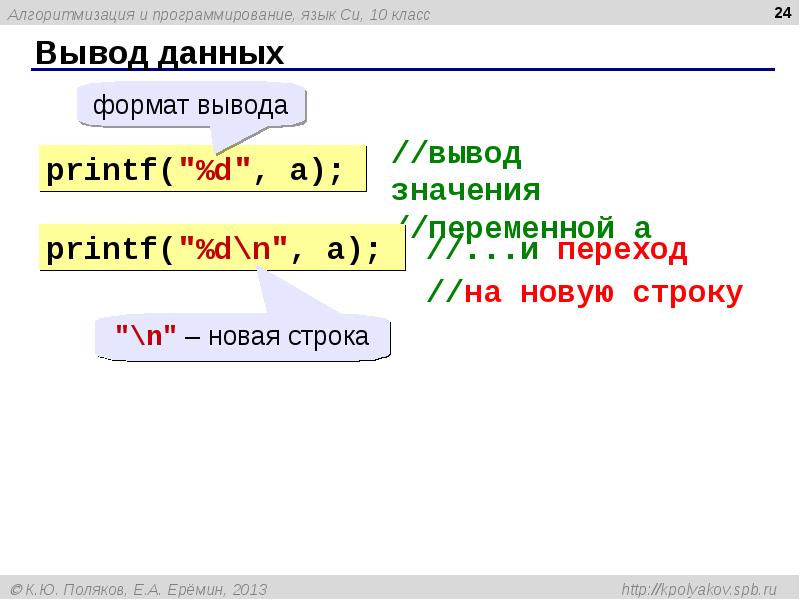
Task: Click the blue line under the title
Action: coord(400,70)
